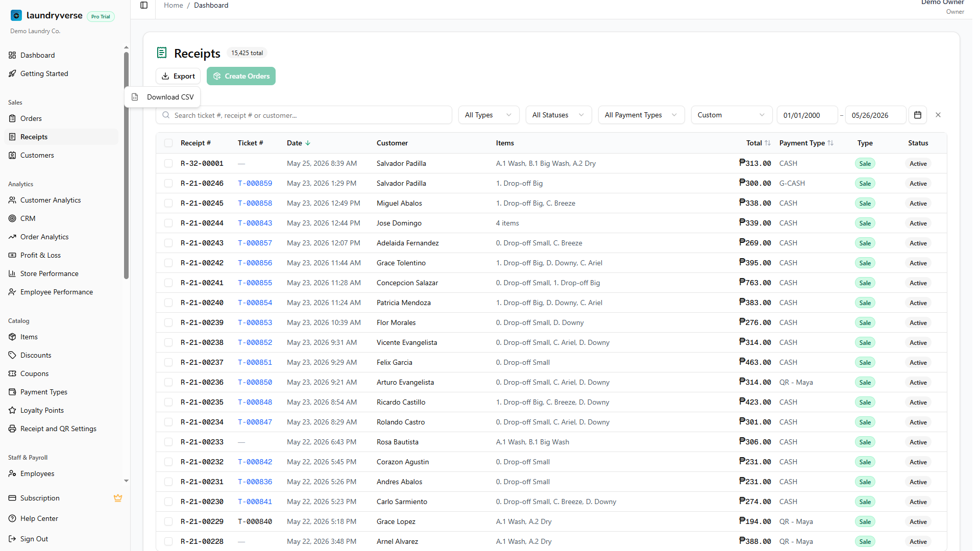Viewport: 980px width, 551px height.
Task: Click the Orders clipboard icon
Action: [x=12, y=118]
